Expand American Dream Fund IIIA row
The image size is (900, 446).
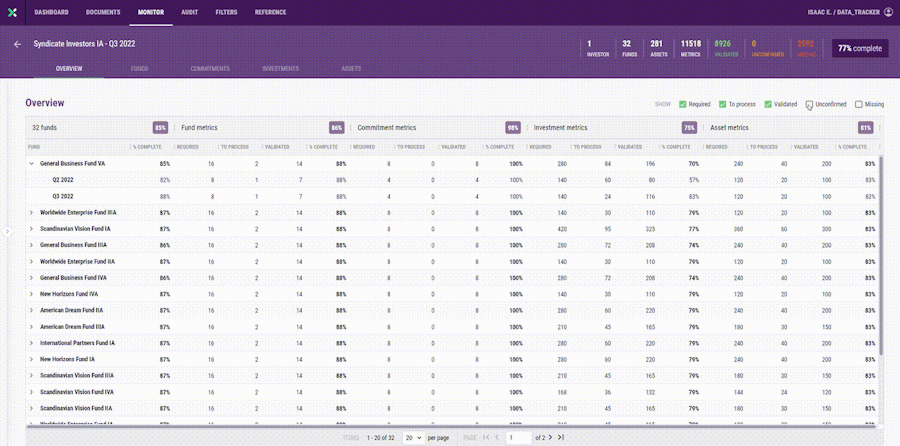pos(31,327)
